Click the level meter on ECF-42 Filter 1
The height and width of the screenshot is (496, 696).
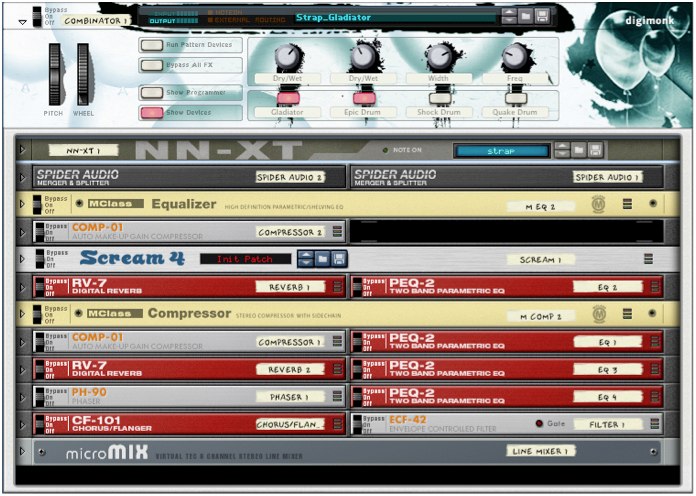click(655, 424)
